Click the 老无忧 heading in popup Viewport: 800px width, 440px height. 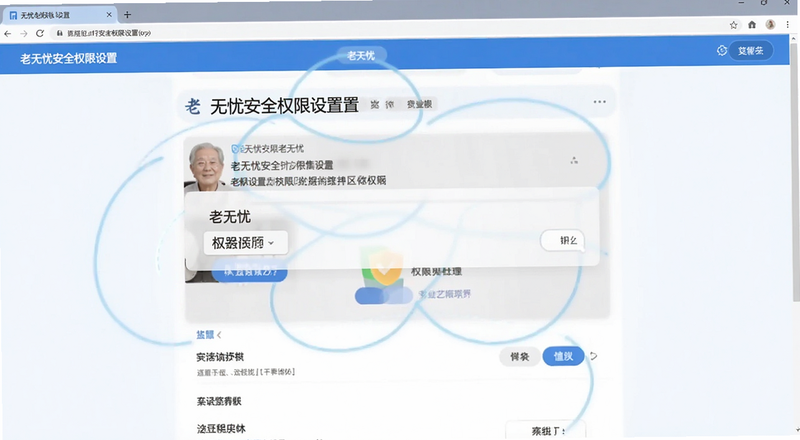click(x=230, y=216)
